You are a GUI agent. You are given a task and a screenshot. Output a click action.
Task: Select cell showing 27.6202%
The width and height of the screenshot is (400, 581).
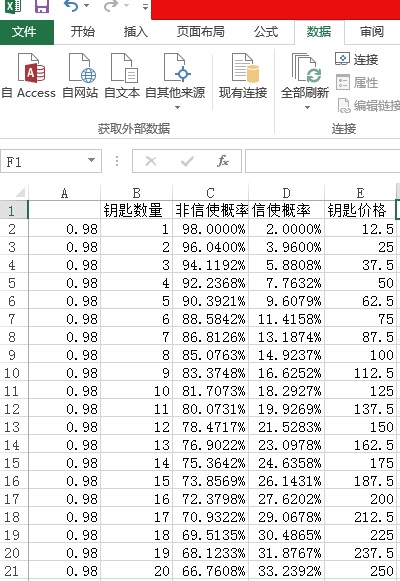[286, 499]
